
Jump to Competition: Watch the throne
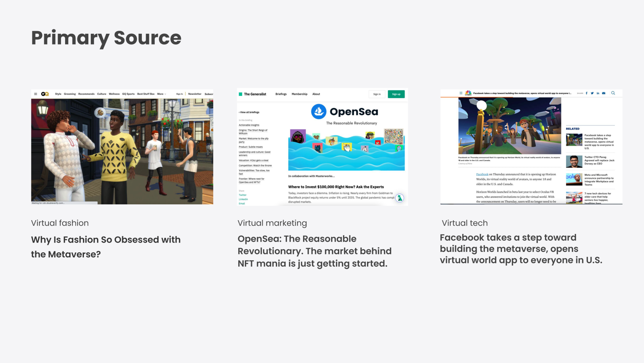click(x=255, y=166)
